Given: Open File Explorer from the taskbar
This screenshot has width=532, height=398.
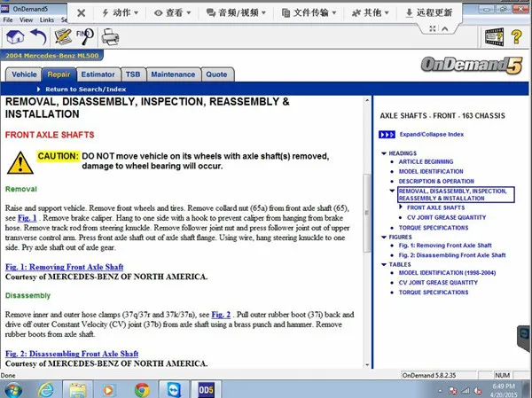Looking at the screenshot, I should [x=77, y=390].
